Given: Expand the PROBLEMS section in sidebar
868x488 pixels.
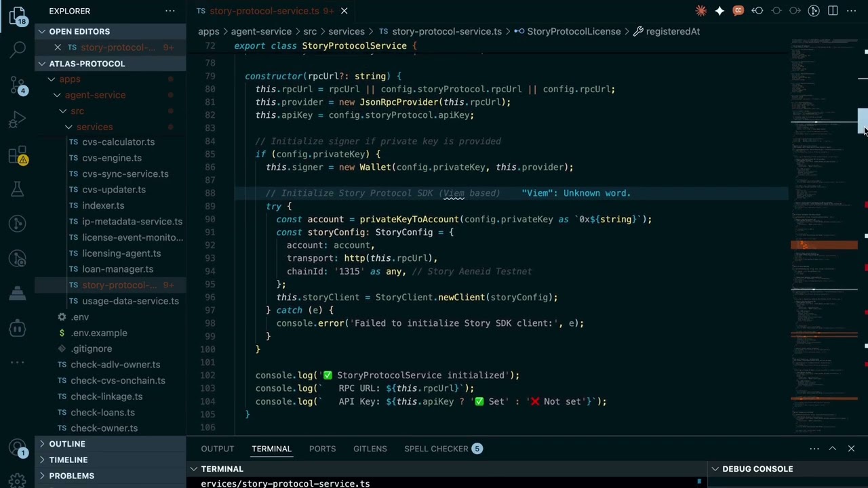Looking at the screenshot, I should [111, 476].
